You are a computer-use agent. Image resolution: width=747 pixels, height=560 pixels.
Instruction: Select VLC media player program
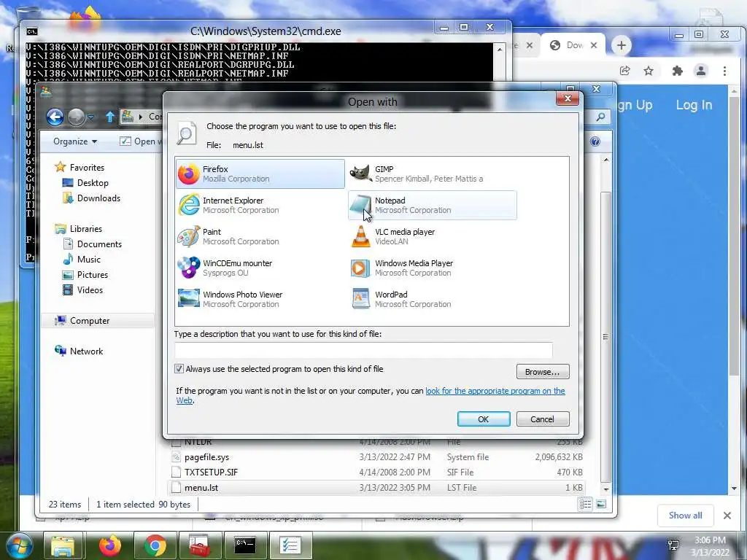coord(432,237)
